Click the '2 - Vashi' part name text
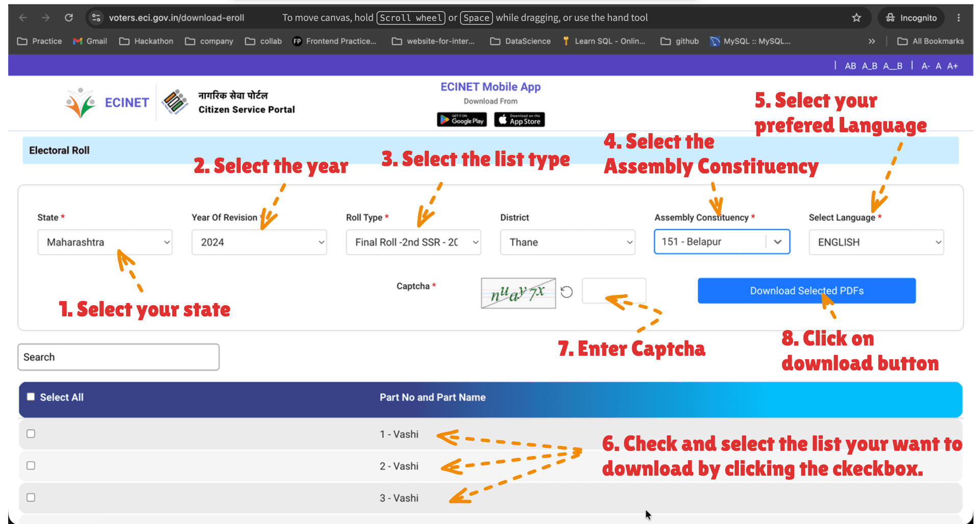Viewport: 980px width, 524px height. tap(399, 466)
